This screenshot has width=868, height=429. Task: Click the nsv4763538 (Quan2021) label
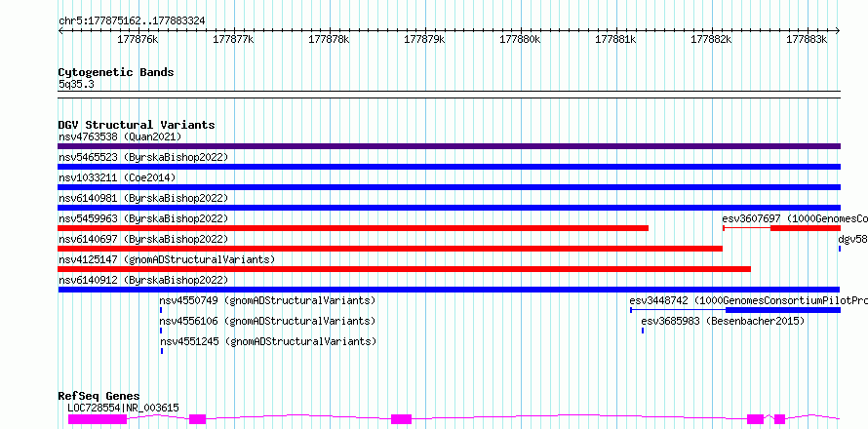point(120,136)
